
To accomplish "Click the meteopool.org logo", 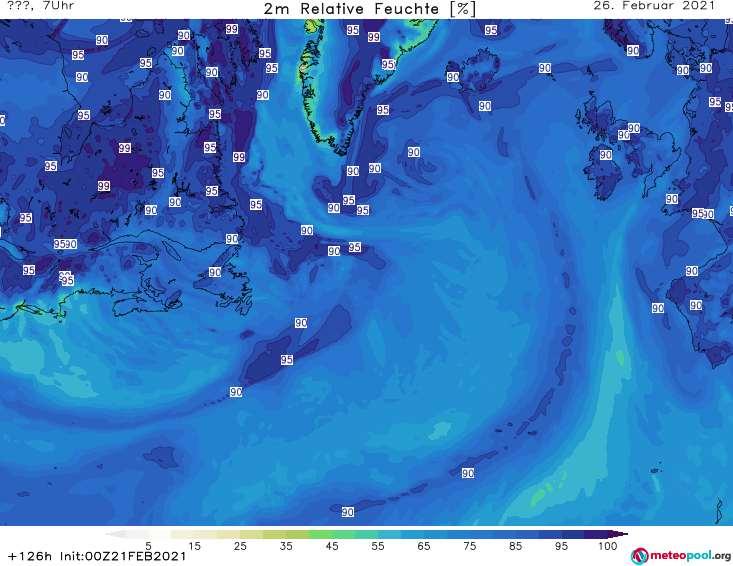I will tap(680, 556).
